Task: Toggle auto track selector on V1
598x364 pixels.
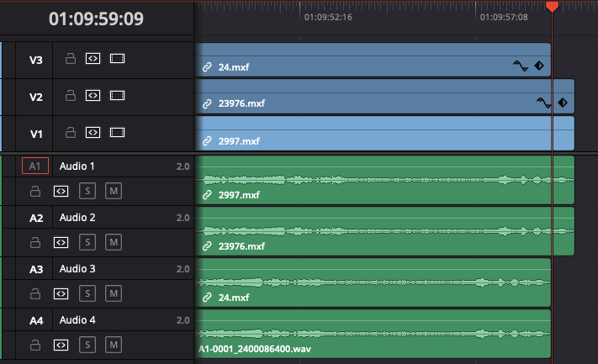Action: tap(93, 132)
